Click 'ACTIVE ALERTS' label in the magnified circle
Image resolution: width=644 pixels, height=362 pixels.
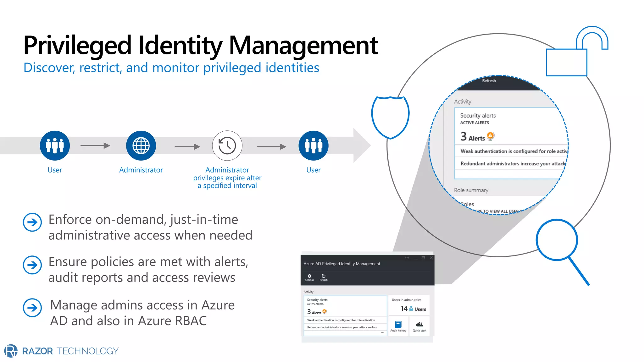[x=475, y=123]
